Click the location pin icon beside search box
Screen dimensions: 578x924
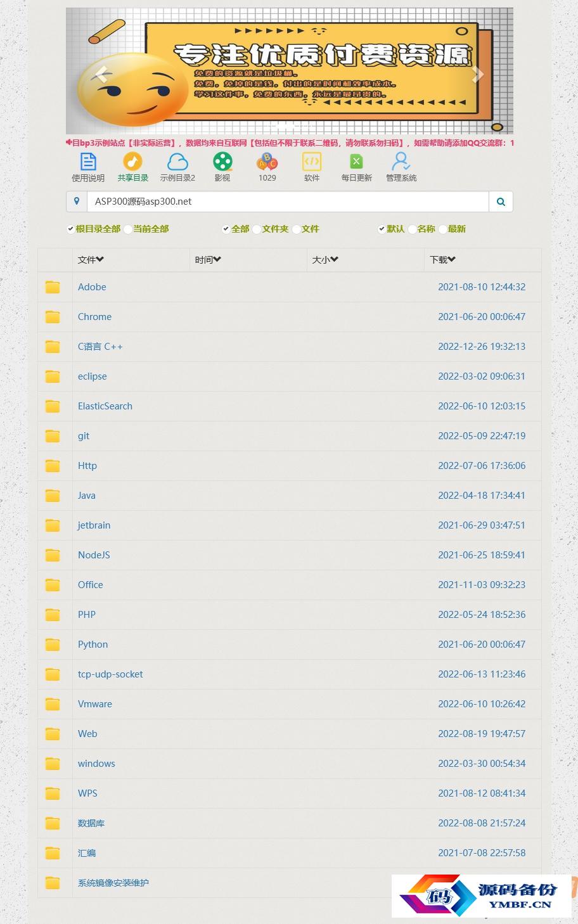coord(77,202)
